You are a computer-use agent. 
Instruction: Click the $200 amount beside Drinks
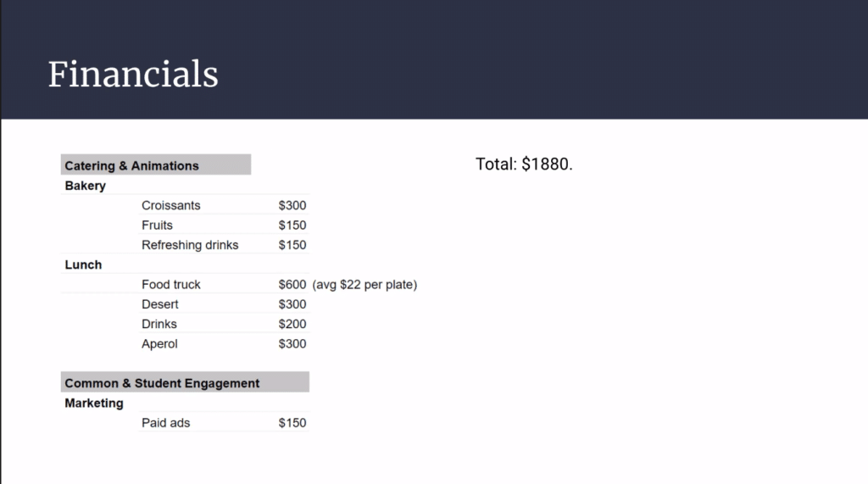[292, 324]
